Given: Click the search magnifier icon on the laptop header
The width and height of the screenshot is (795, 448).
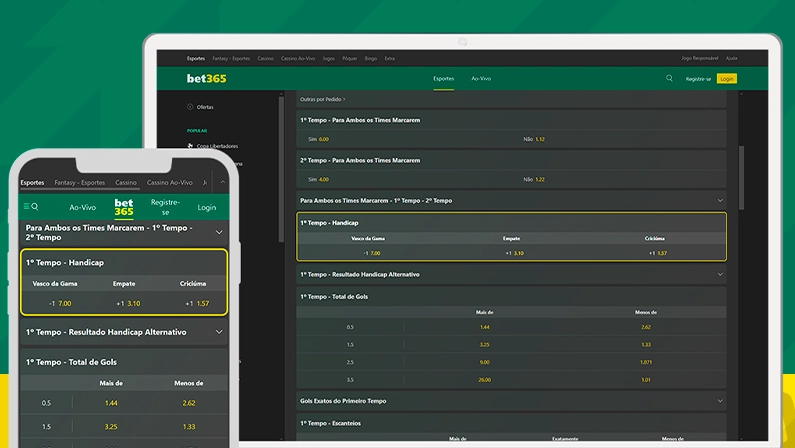Looking at the screenshot, I should tap(669, 79).
